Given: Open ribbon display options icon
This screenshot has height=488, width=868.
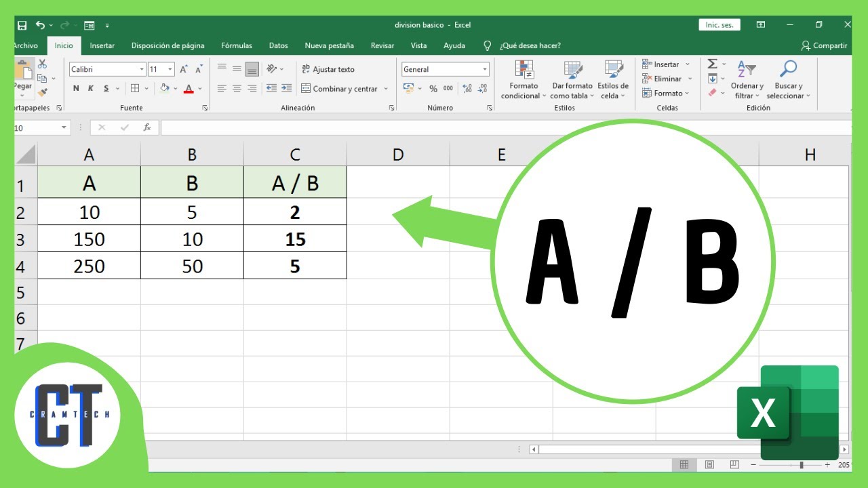Looking at the screenshot, I should coord(760,25).
